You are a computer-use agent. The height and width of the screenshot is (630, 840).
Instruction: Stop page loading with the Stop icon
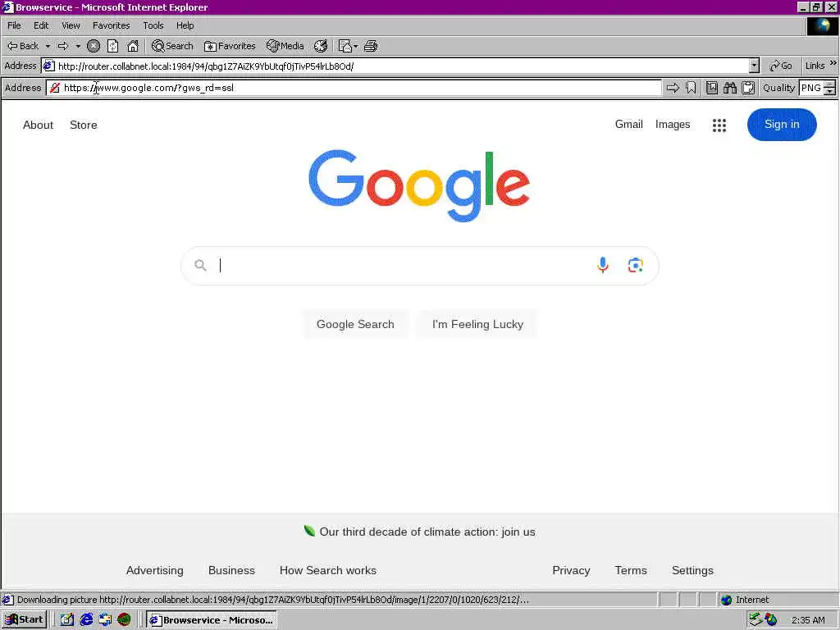pyautogui.click(x=94, y=46)
